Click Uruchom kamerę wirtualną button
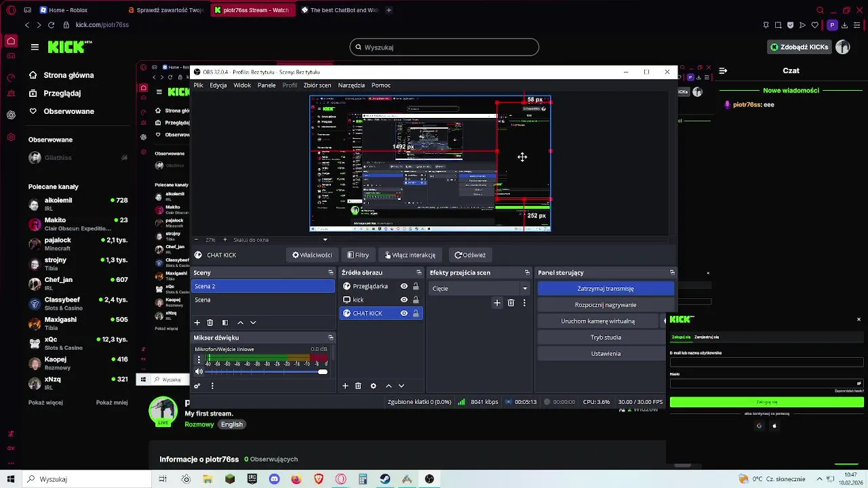The width and height of the screenshot is (868, 488). pos(598,321)
